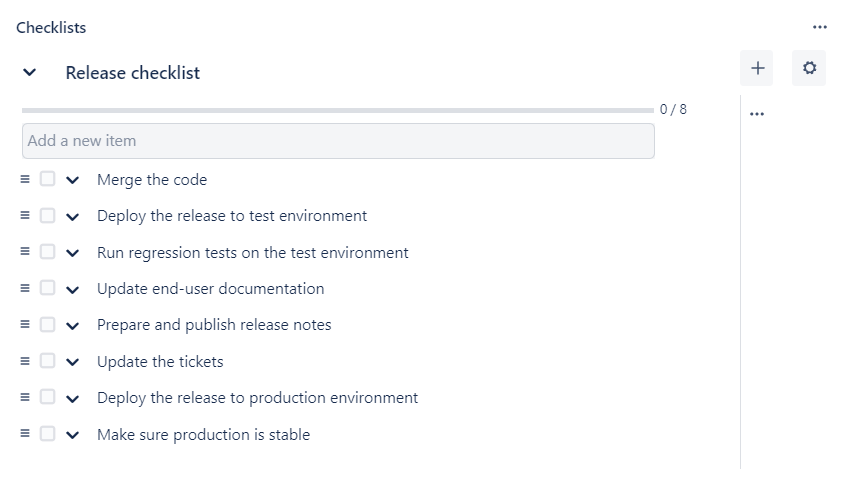Click the checklist progress bar

click(337, 110)
